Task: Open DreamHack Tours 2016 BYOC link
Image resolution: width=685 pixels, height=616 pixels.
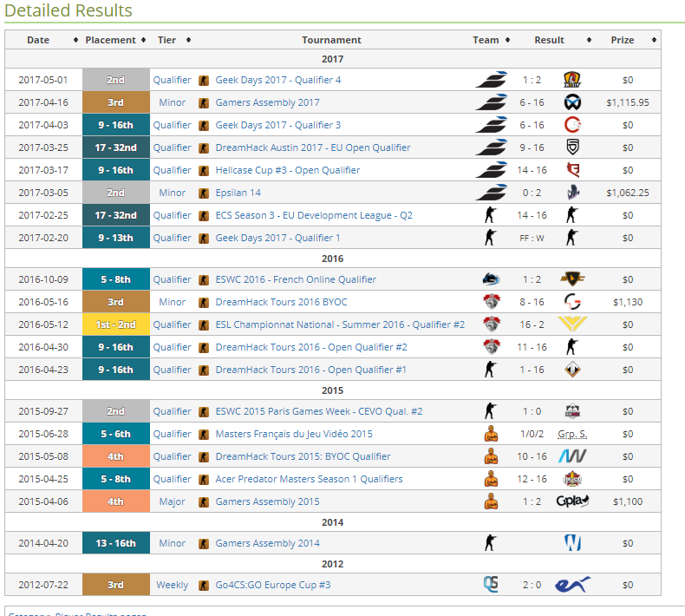Action: (x=281, y=302)
